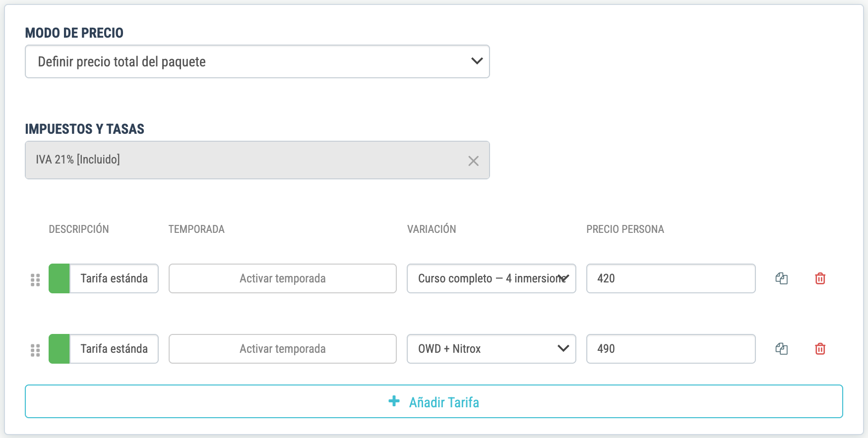
Task: Delete the rate row priced 490
Action: pos(820,349)
